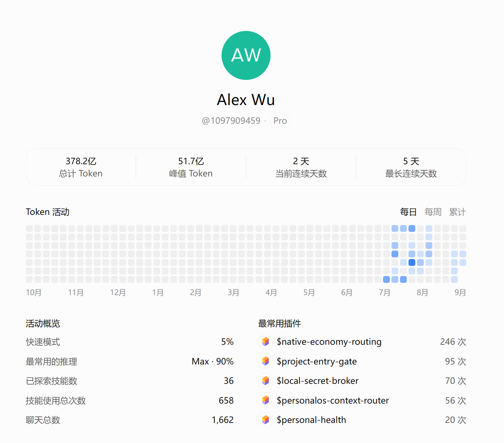504x443 pixels.
Task: Click the 最常用的推理 row label
Action: click(51, 361)
